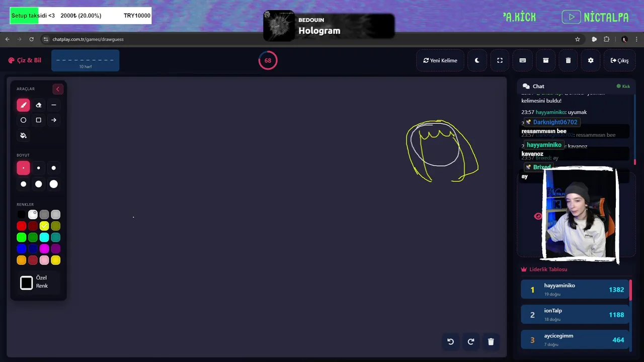This screenshot has width=644, height=362.
Task: Pick the magenta color swatch
Action: click(44, 249)
